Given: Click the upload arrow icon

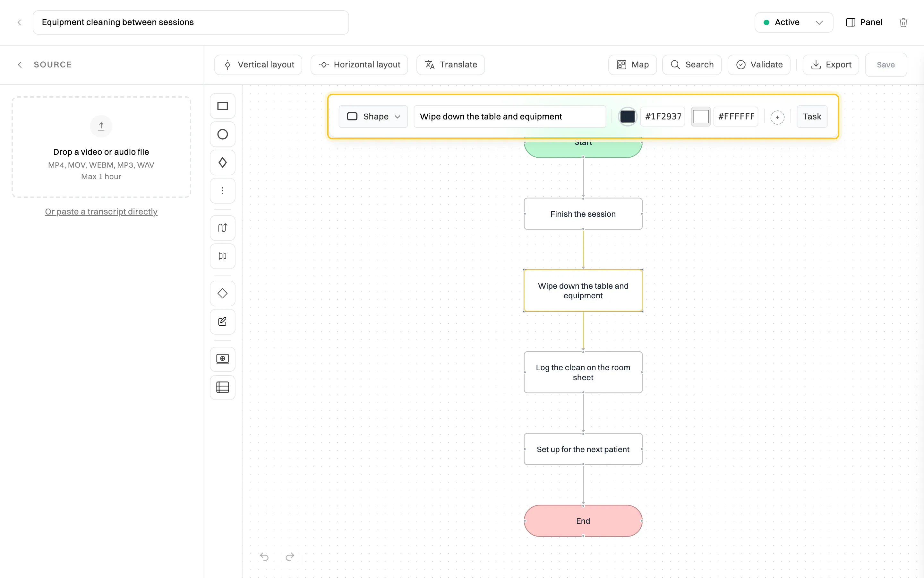Looking at the screenshot, I should coord(101,126).
